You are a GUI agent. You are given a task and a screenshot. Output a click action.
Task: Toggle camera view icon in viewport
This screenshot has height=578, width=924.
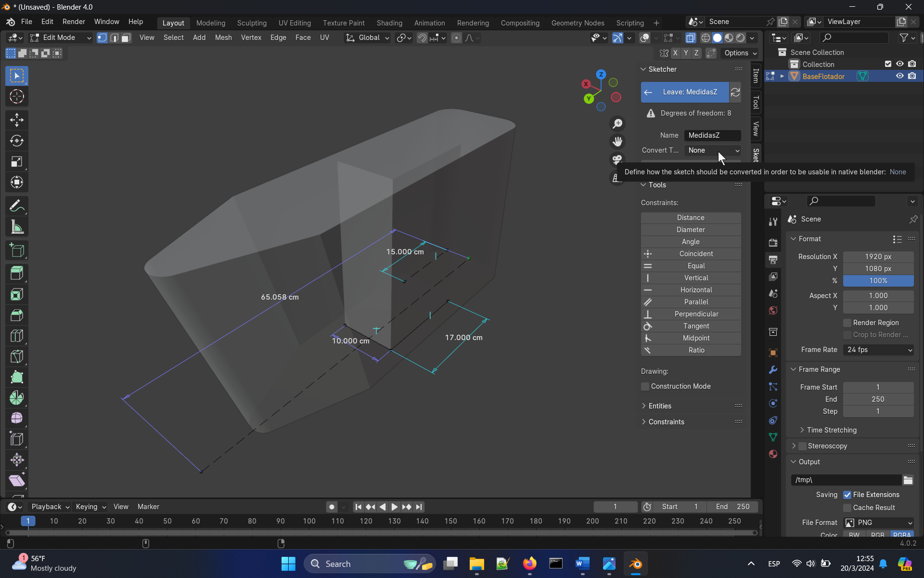(x=617, y=159)
